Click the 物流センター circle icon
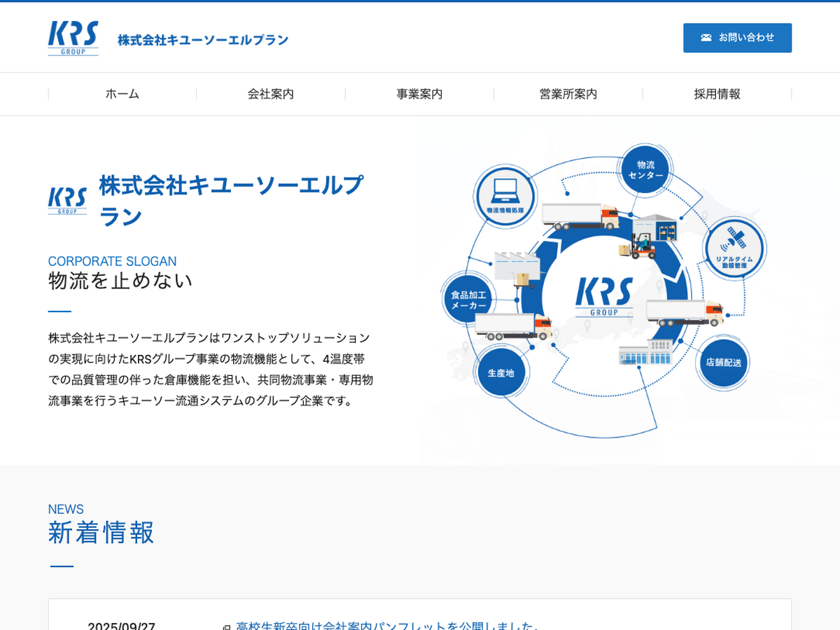This screenshot has height=630, width=840. (x=645, y=170)
